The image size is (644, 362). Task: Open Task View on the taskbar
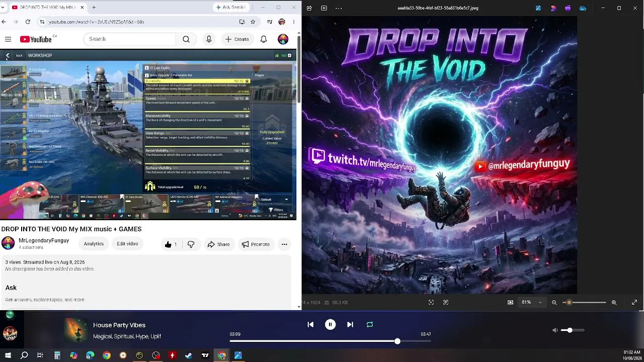40,355
